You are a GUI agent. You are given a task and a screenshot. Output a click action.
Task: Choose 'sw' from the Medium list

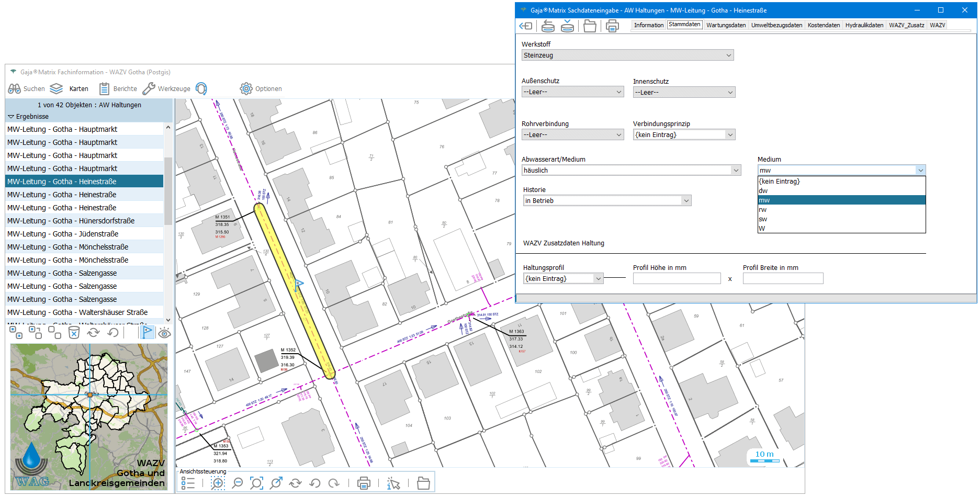pos(763,219)
